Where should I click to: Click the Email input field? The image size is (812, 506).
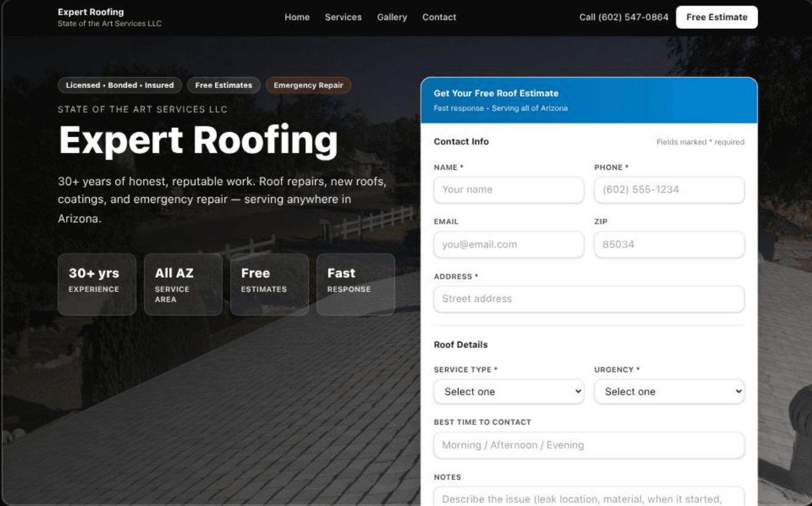[x=509, y=244]
